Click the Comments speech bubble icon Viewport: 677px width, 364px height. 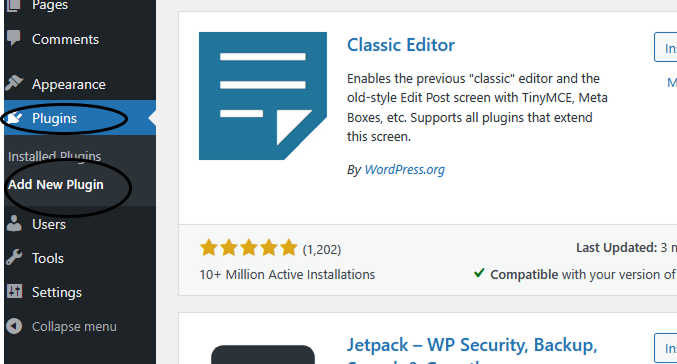pos(14,38)
